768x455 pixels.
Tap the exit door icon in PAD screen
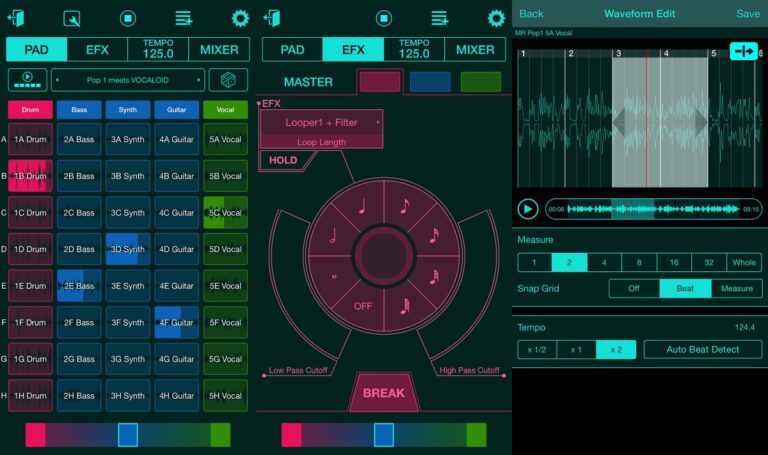[x=16, y=19]
